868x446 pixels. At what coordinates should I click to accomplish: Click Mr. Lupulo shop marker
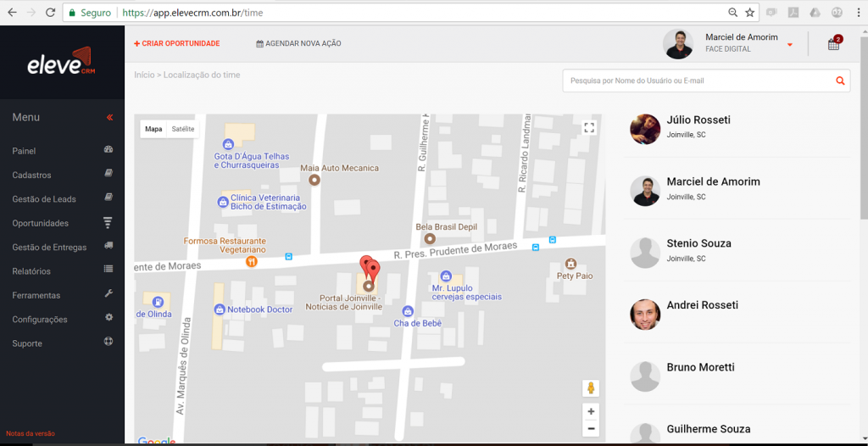coord(446,276)
